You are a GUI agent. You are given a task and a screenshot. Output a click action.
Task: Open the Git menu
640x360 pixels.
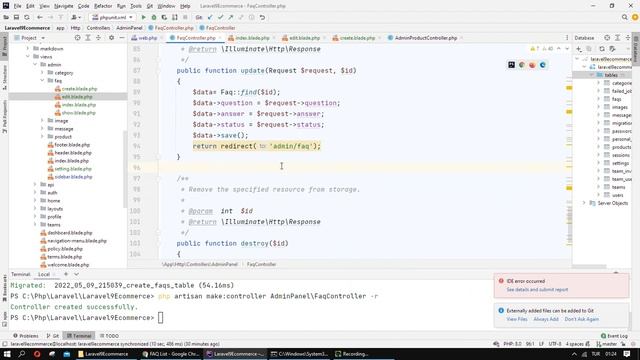coord(149,6)
